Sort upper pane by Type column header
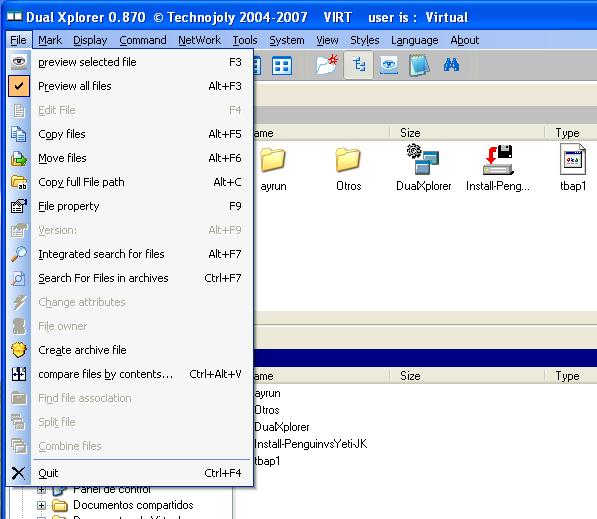 (x=571, y=133)
